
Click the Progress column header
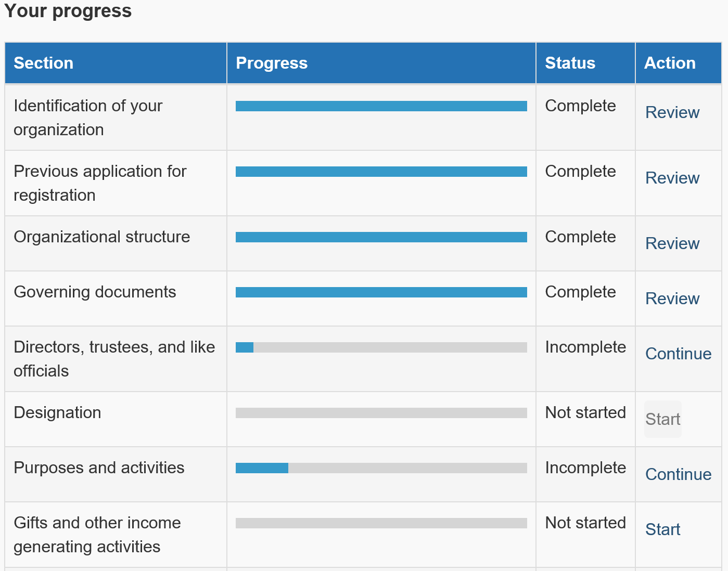tap(272, 63)
